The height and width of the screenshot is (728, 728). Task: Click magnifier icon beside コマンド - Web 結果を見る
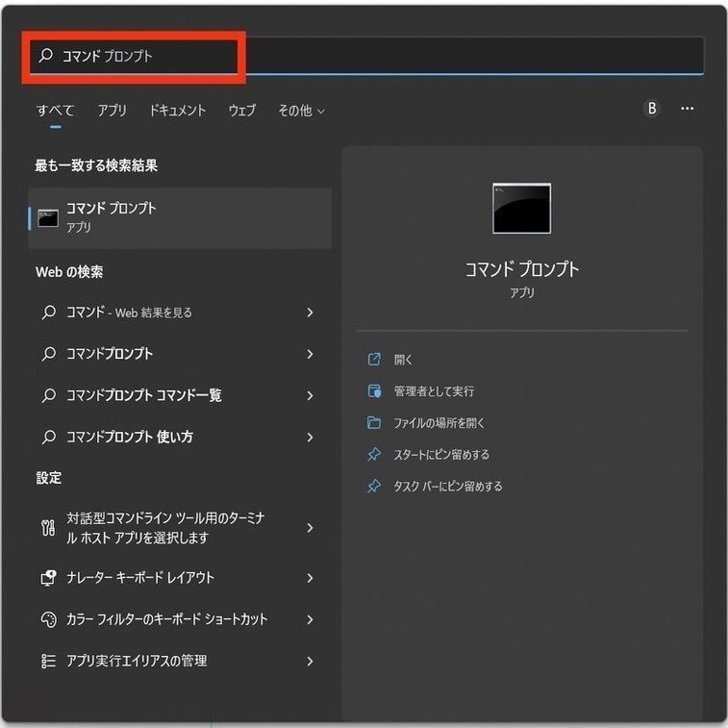[49, 313]
